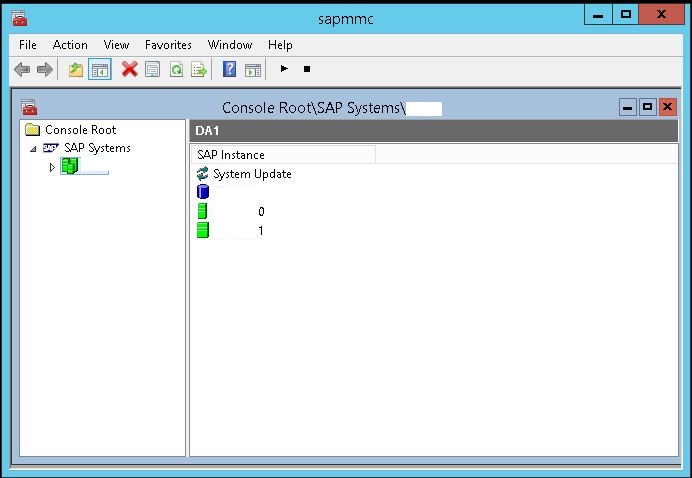
Task: Click the Console Root folder icon
Action: [33, 129]
